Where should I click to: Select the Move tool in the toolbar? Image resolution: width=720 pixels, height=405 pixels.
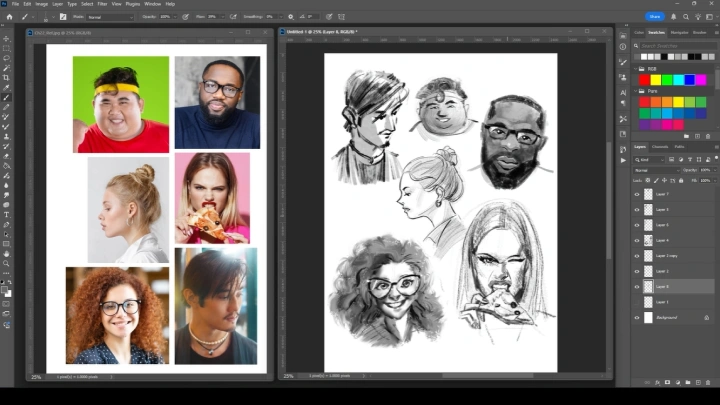pos(6,38)
